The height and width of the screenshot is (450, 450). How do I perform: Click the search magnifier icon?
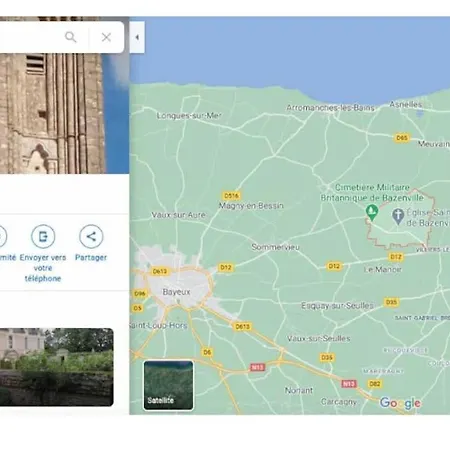(71, 37)
